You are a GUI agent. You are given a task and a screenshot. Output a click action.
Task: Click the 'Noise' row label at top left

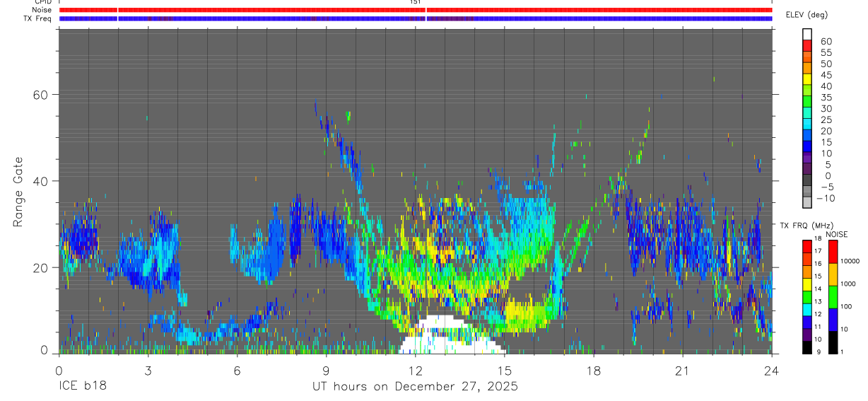click(43, 10)
